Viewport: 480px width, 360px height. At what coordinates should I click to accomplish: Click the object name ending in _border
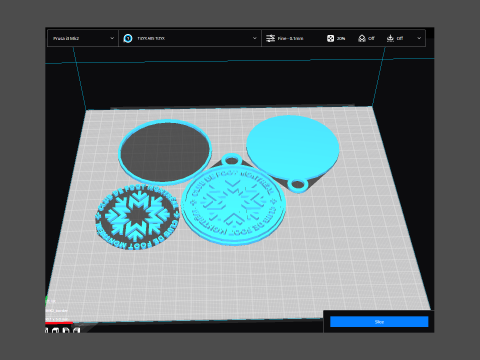coord(56,311)
